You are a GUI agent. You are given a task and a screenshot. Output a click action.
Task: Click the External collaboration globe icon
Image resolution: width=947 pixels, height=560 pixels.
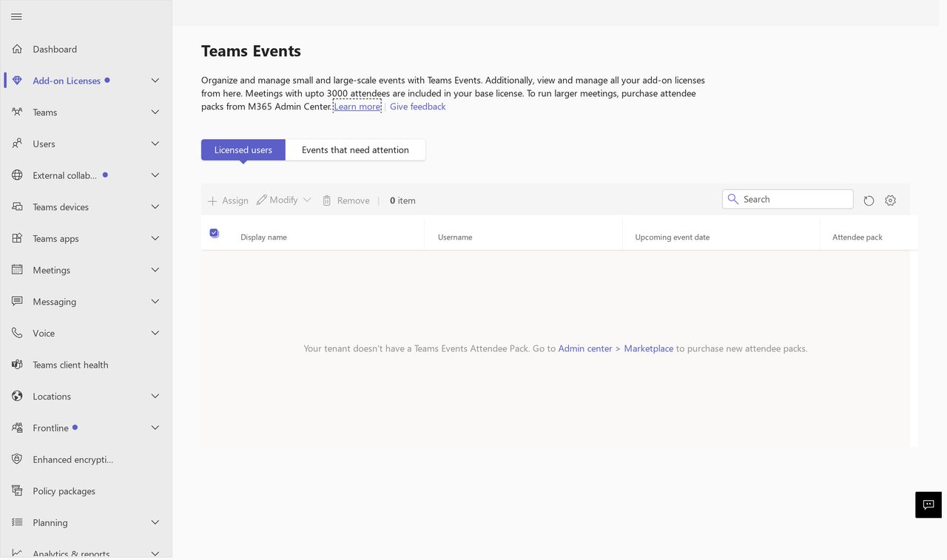(17, 175)
